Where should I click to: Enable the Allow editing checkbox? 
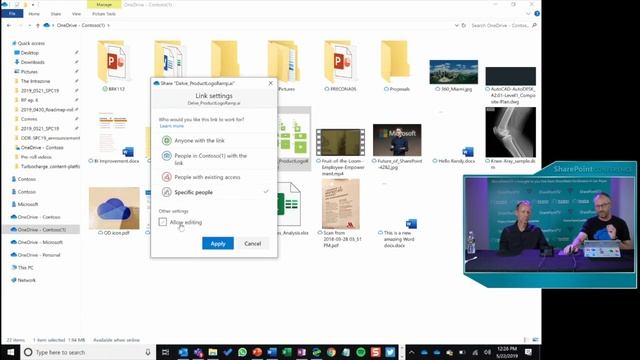(x=163, y=222)
